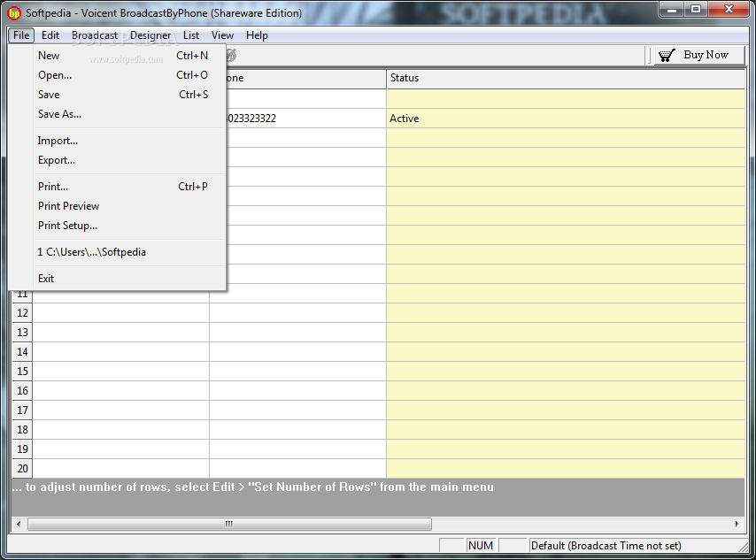The image size is (756, 560).
Task: Click the horizontal scrollbar left arrow
Action: pyautogui.click(x=19, y=524)
